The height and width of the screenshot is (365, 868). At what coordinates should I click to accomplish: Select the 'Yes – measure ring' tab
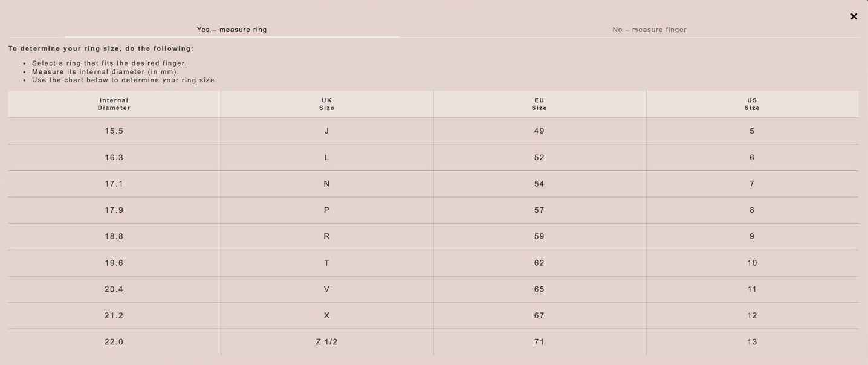[x=232, y=30]
